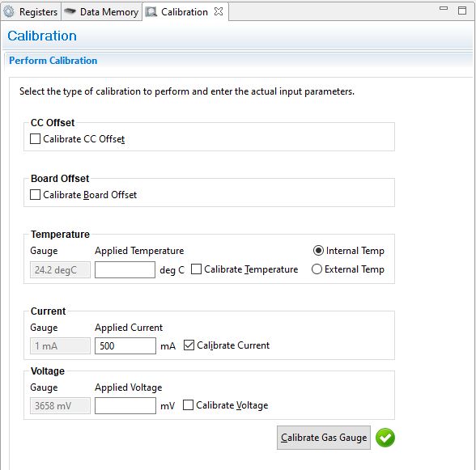Screen dimensions: 476x470
Task: Click the Perform Calibration section header
Action: pyautogui.click(x=53, y=61)
